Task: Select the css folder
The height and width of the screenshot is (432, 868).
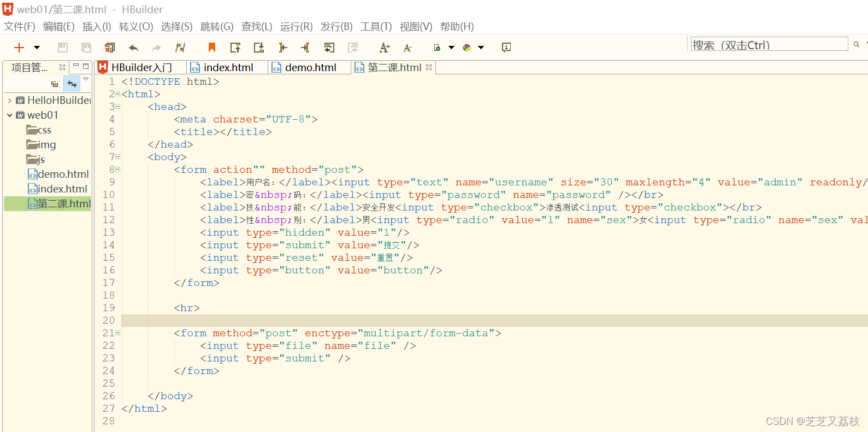Action: pyautogui.click(x=39, y=130)
